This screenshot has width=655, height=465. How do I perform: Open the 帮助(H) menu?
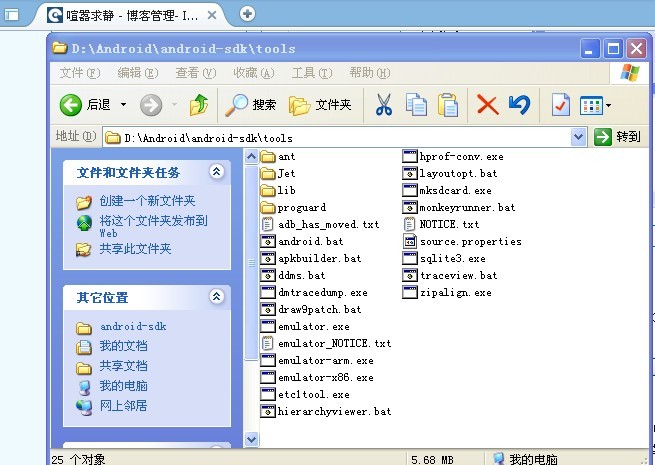[x=370, y=73]
